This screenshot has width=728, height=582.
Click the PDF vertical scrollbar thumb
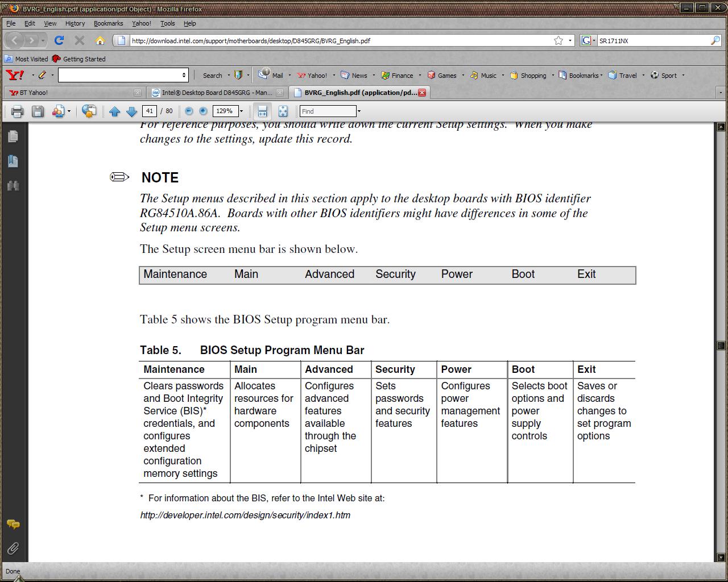pos(721,345)
